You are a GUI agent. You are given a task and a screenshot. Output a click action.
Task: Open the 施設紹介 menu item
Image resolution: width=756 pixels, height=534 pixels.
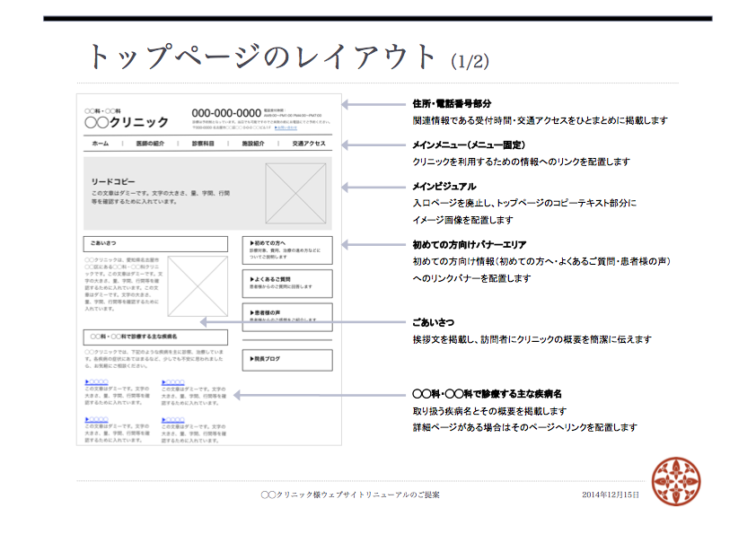[x=251, y=144]
